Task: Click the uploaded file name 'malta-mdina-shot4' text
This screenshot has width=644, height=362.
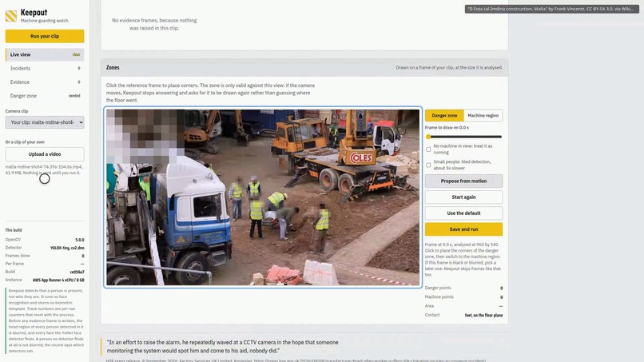Action: point(43,167)
